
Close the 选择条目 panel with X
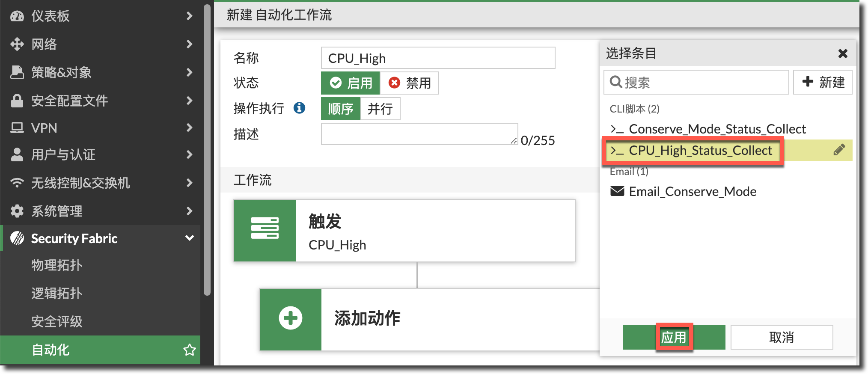tap(842, 53)
